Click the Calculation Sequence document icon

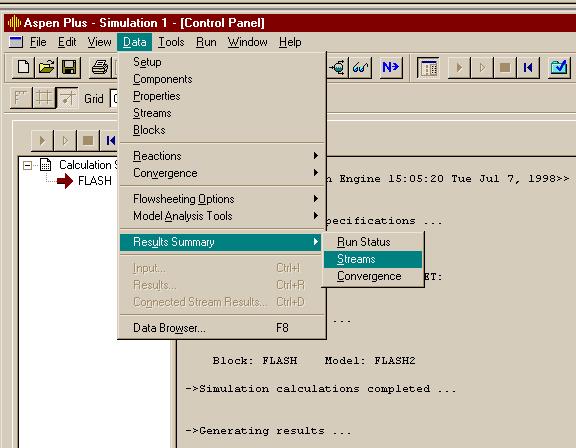click(46, 165)
